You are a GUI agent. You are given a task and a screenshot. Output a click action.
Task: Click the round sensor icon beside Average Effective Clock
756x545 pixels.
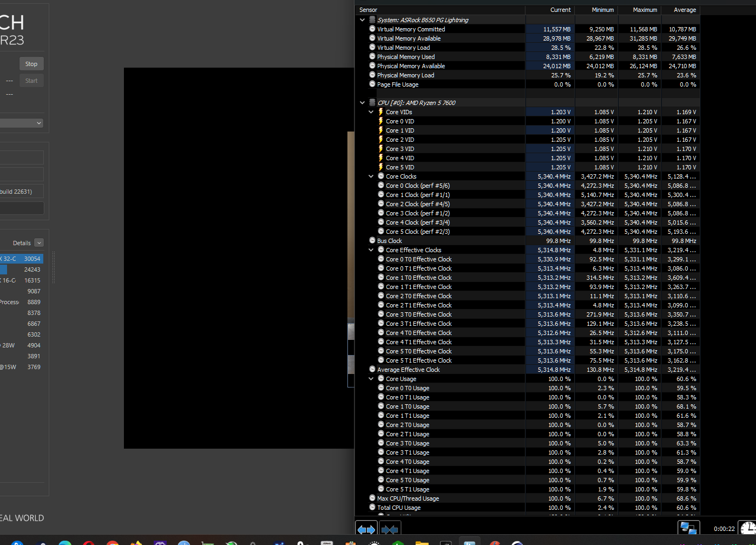pos(372,369)
